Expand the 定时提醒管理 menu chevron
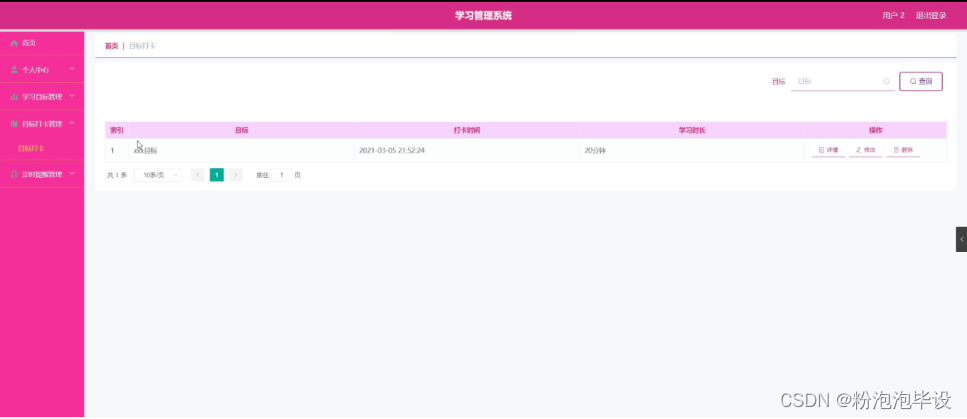The width and height of the screenshot is (967, 419). pyautogui.click(x=72, y=174)
